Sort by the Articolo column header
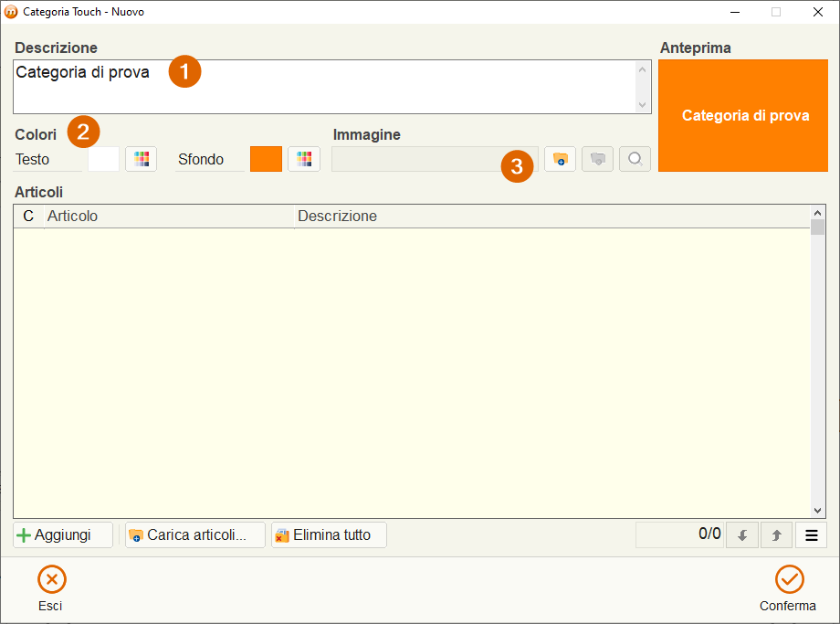 [169, 216]
